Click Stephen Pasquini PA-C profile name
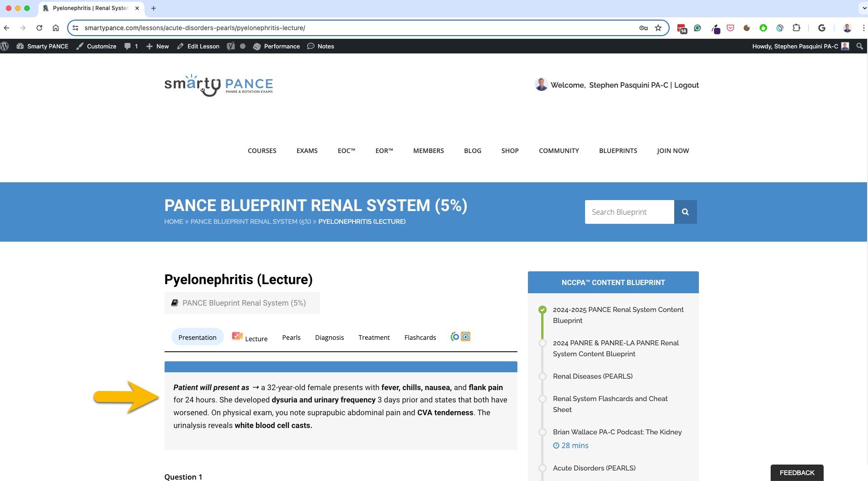 (x=628, y=85)
